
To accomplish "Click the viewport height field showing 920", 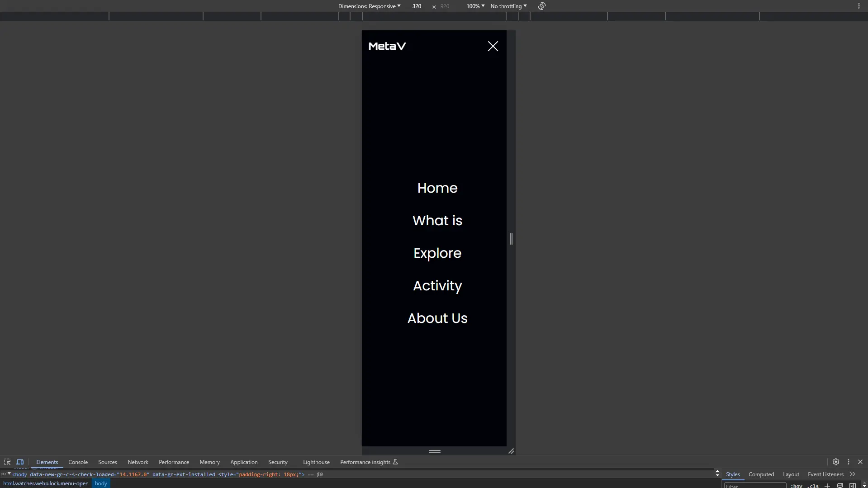I will click(445, 6).
